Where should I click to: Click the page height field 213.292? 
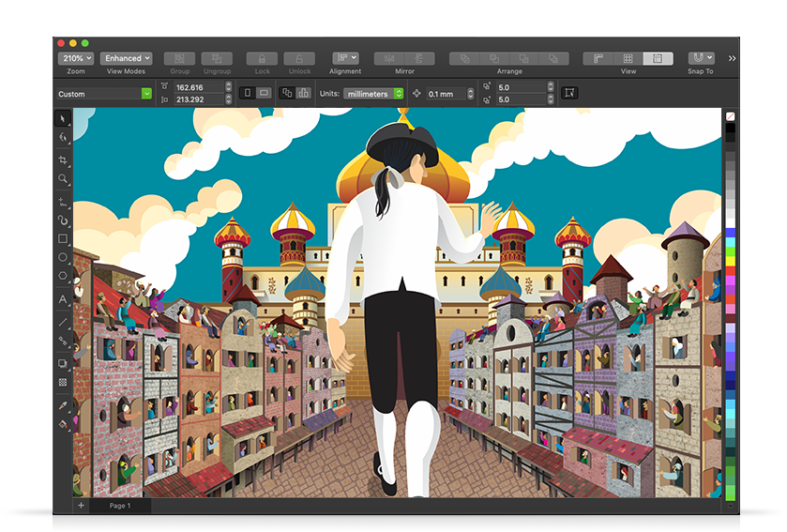tap(199, 99)
